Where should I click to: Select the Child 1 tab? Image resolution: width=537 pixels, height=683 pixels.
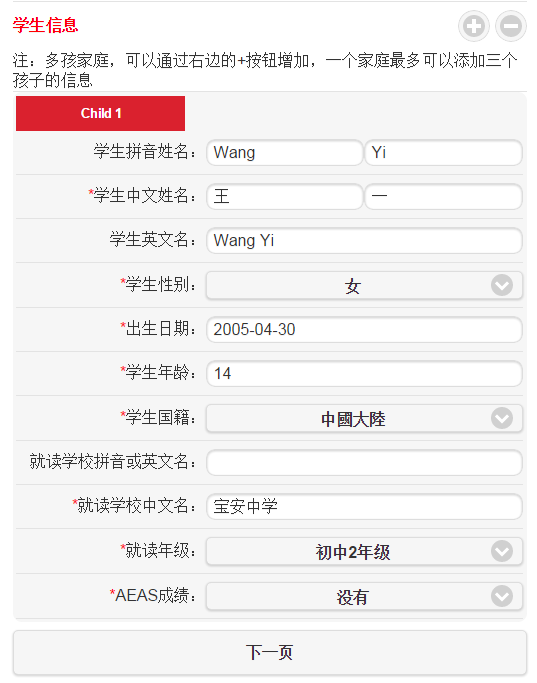pos(101,113)
